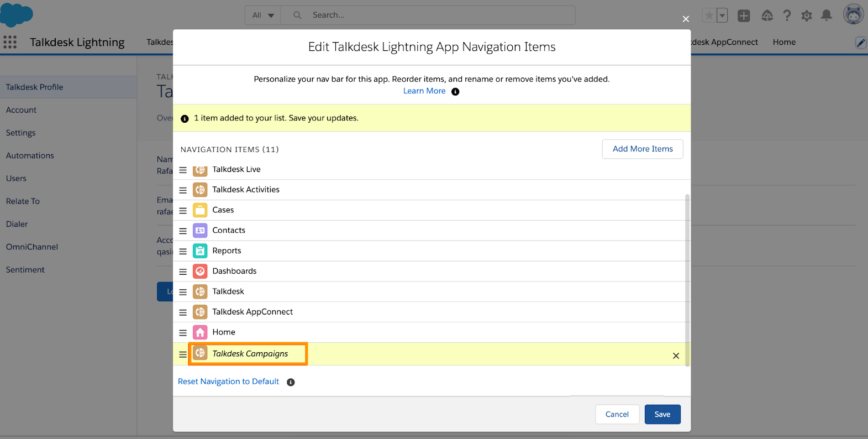
Task: Click the Add More Items button
Action: (x=643, y=149)
